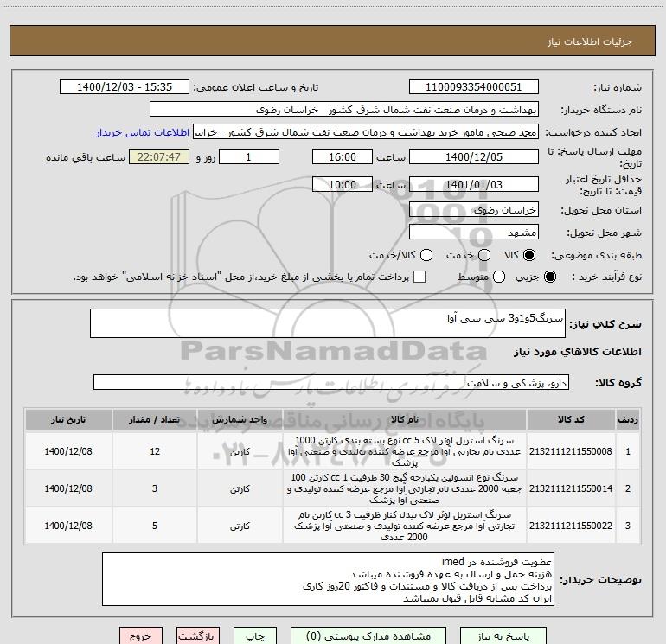Click product code 2132111211550008
The width and height of the screenshot is (666, 644).
571,451
